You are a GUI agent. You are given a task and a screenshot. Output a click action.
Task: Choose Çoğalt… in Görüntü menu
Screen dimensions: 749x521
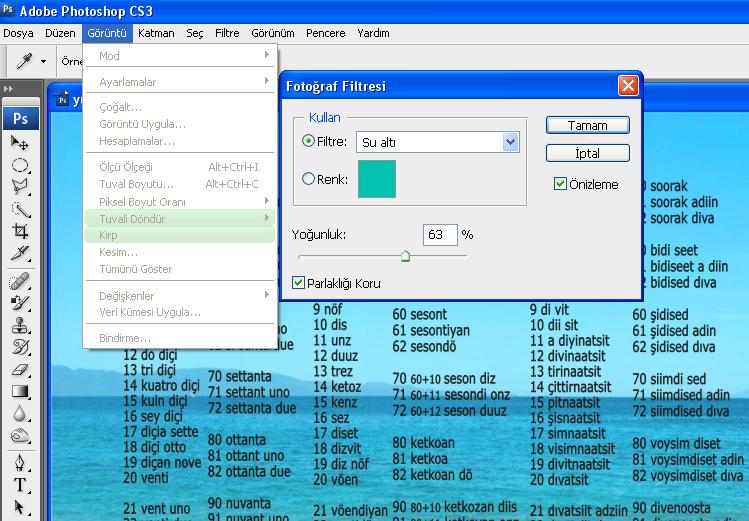tap(180, 107)
